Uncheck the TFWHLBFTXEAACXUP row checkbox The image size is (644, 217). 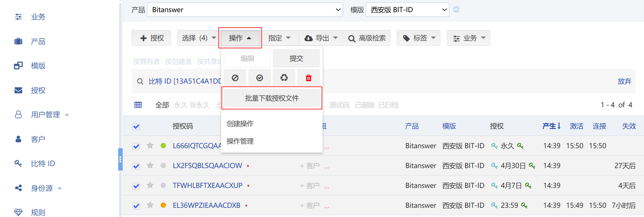136,186
